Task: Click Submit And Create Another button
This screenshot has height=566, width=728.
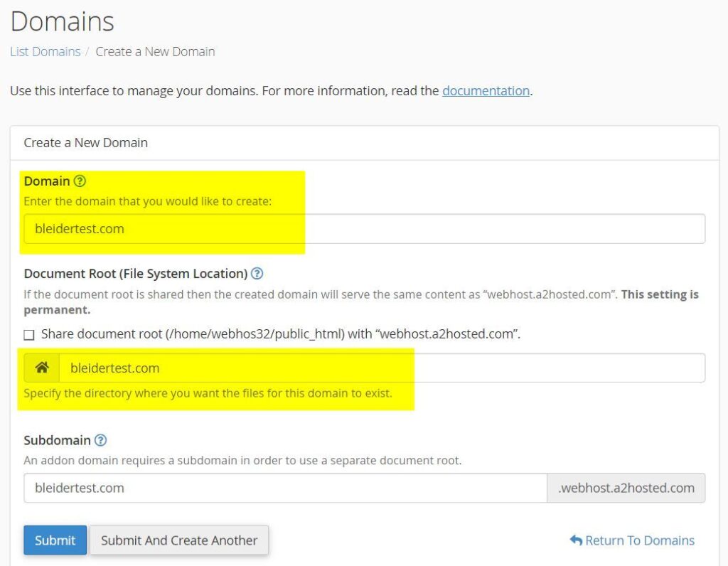Action: [x=179, y=540]
